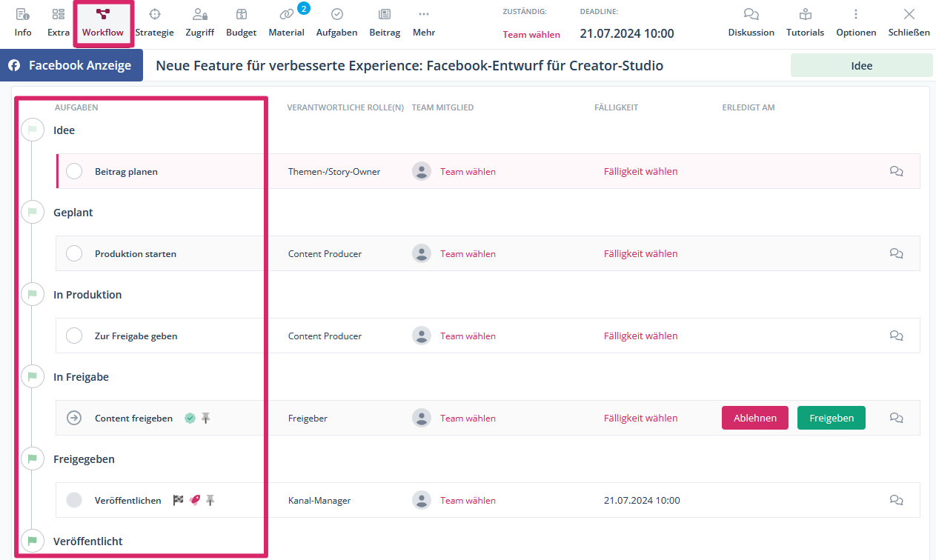Screen dimensions: 936x560
Task: Open the Strategie tab icon
Action: pos(154,22)
